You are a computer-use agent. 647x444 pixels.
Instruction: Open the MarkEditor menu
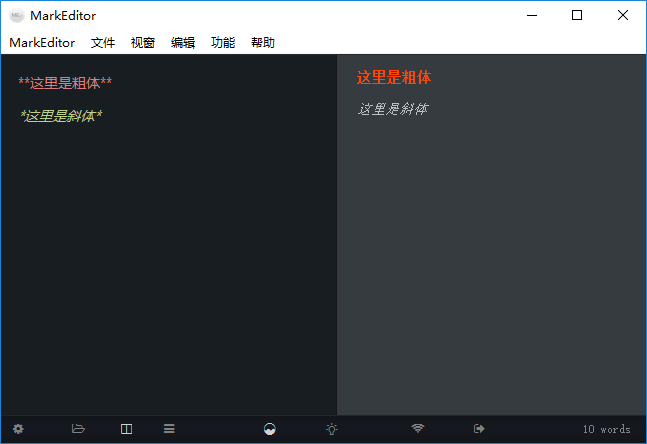42,43
